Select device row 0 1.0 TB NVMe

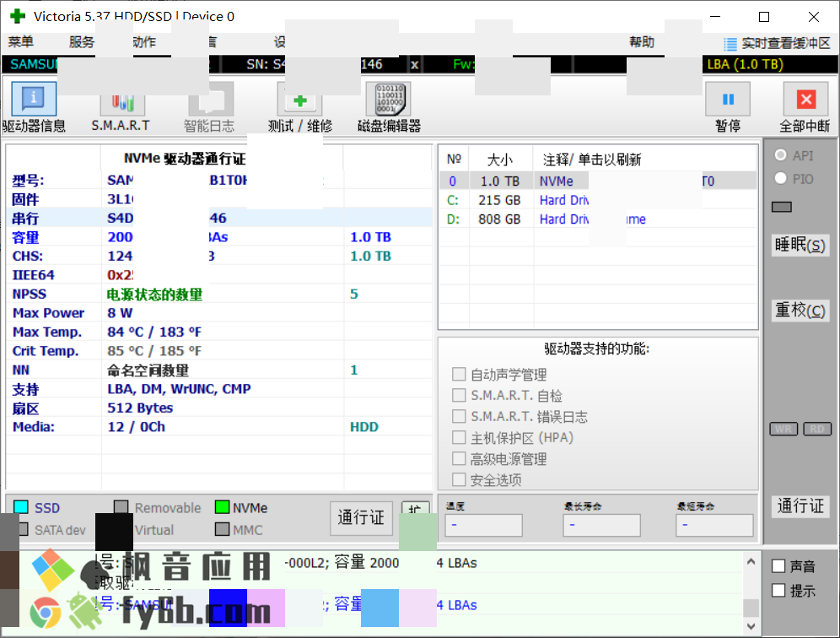(598, 181)
